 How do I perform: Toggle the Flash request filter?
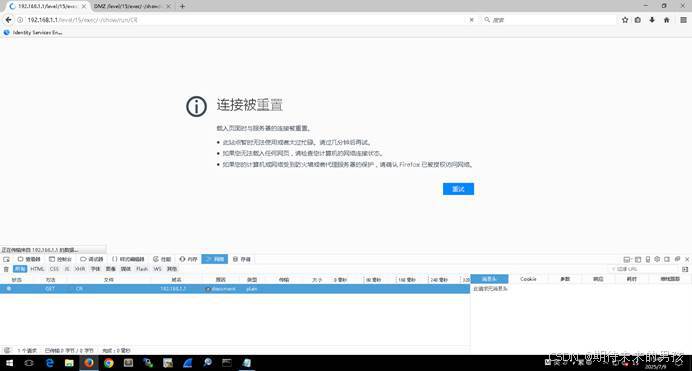[142, 269]
